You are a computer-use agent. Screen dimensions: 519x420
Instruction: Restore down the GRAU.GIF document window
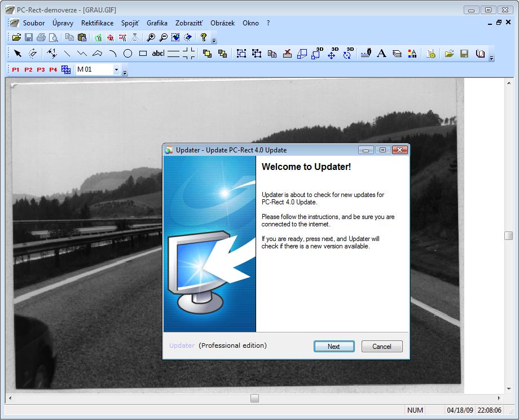499,23
